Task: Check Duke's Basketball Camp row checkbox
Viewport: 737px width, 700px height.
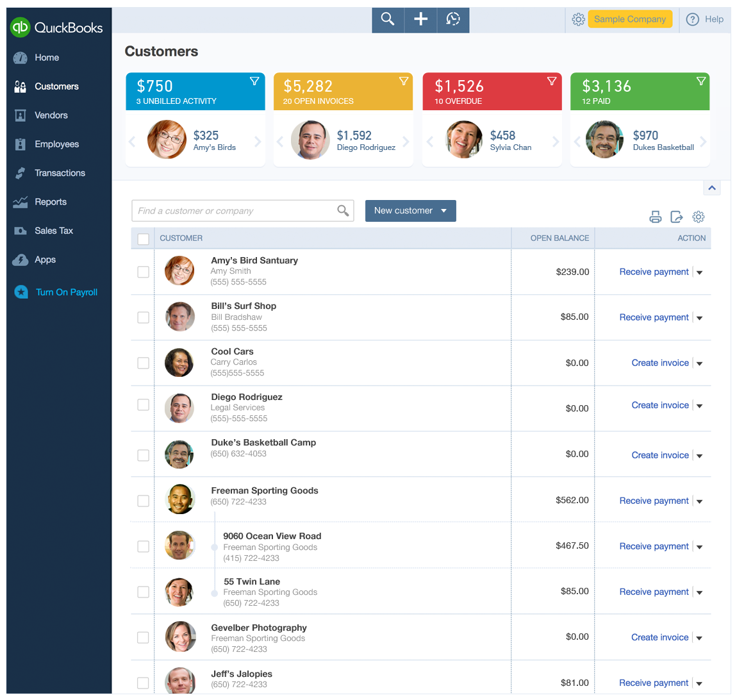Action: (x=144, y=455)
